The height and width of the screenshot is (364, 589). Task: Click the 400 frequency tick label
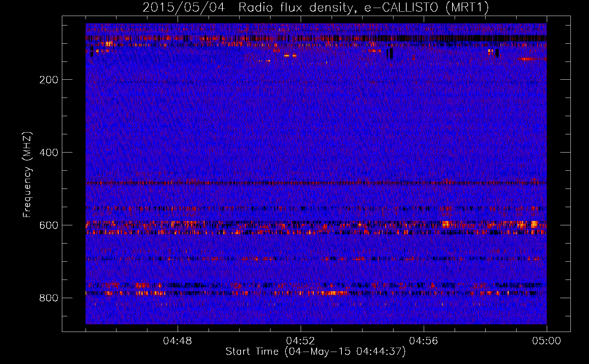49,153
